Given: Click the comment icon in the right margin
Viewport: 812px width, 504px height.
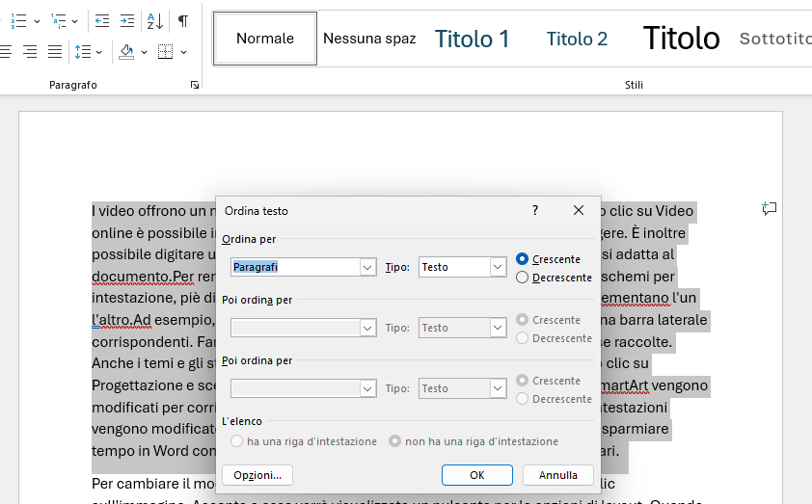Looking at the screenshot, I should pos(769,208).
